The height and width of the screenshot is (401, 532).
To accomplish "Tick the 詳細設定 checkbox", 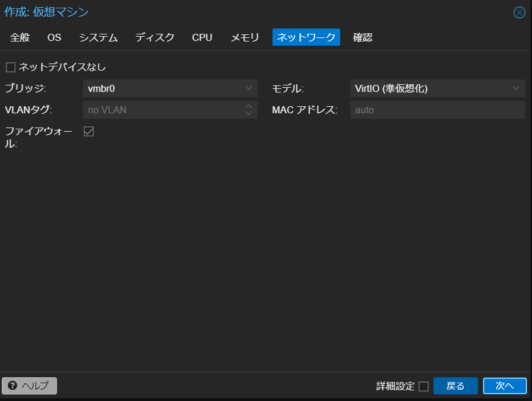I will pos(423,386).
